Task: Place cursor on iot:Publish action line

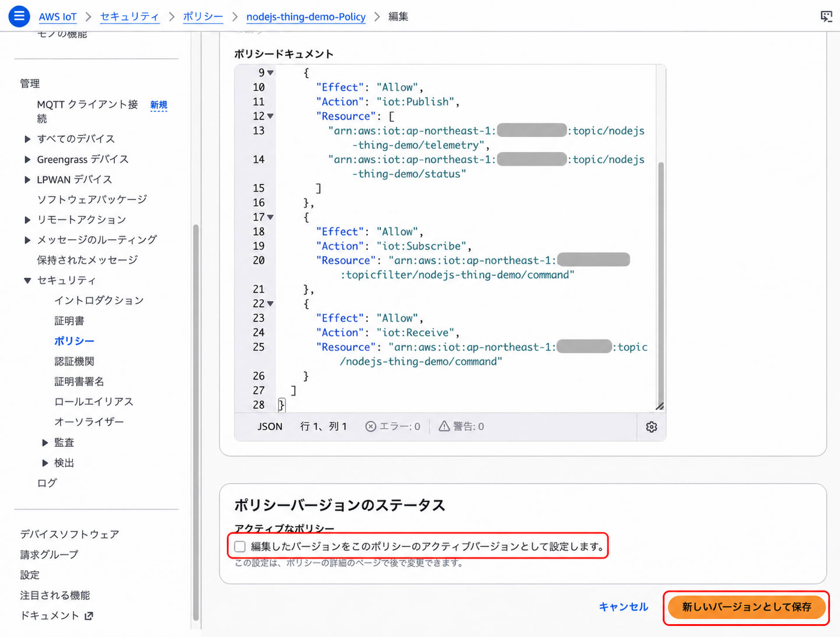Action: [x=388, y=101]
